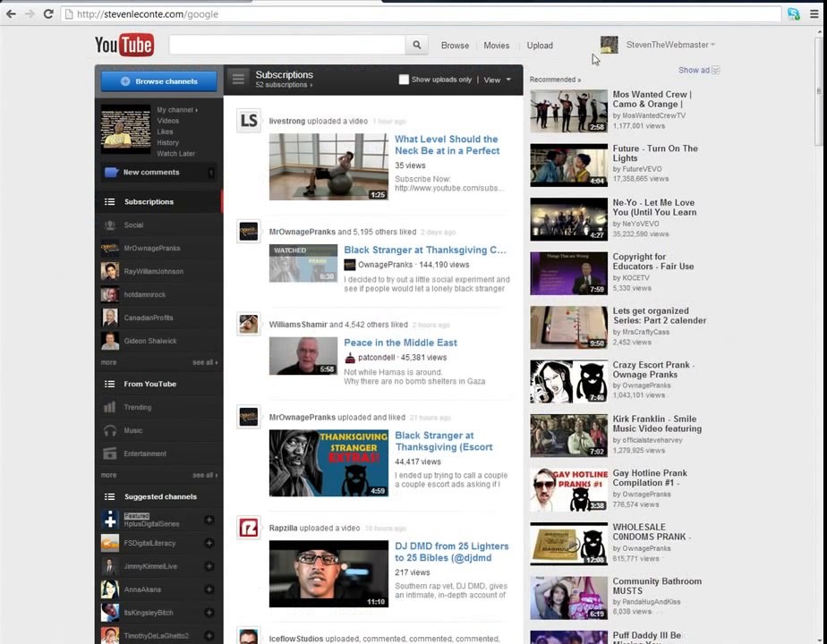Click the WilliamsShamir channel avatar
827x644 pixels.
[x=249, y=324]
